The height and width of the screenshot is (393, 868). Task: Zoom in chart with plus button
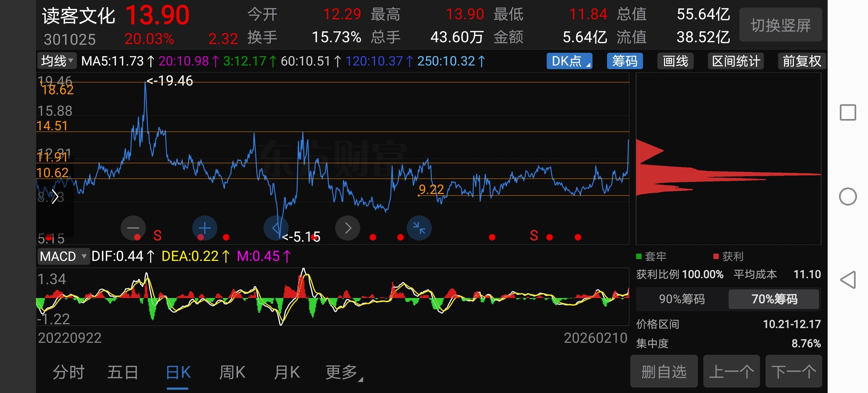(x=205, y=228)
